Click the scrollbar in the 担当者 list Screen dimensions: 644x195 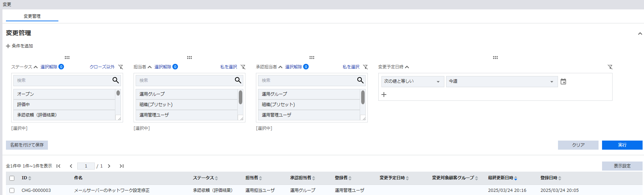241,98
